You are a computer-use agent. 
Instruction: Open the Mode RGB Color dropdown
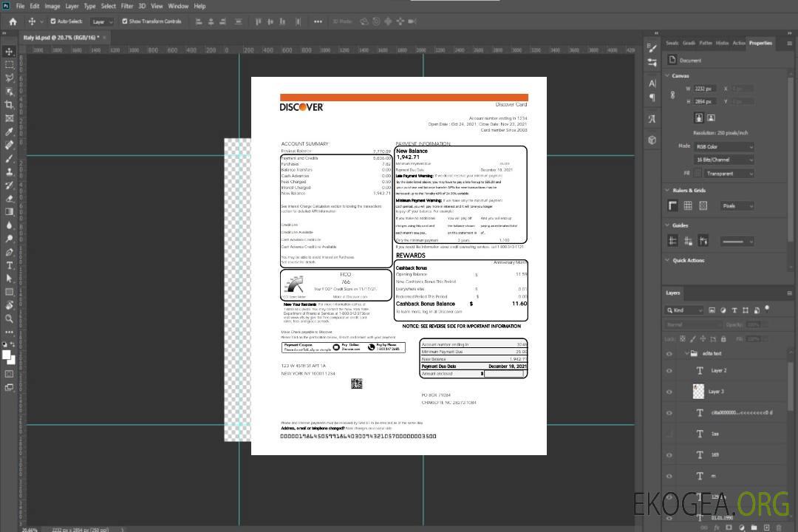(724, 146)
